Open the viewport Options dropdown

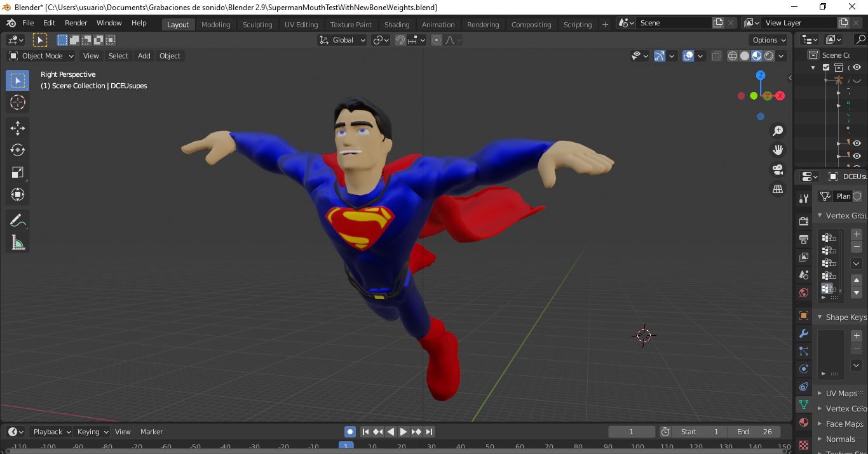[x=770, y=40]
